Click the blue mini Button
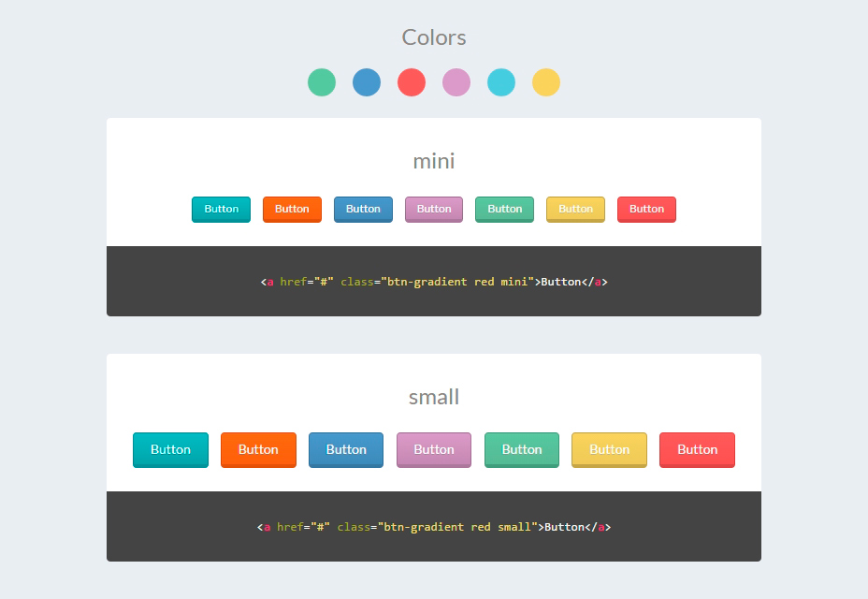This screenshot has height=599, width=868. click(x=363, y=209)
